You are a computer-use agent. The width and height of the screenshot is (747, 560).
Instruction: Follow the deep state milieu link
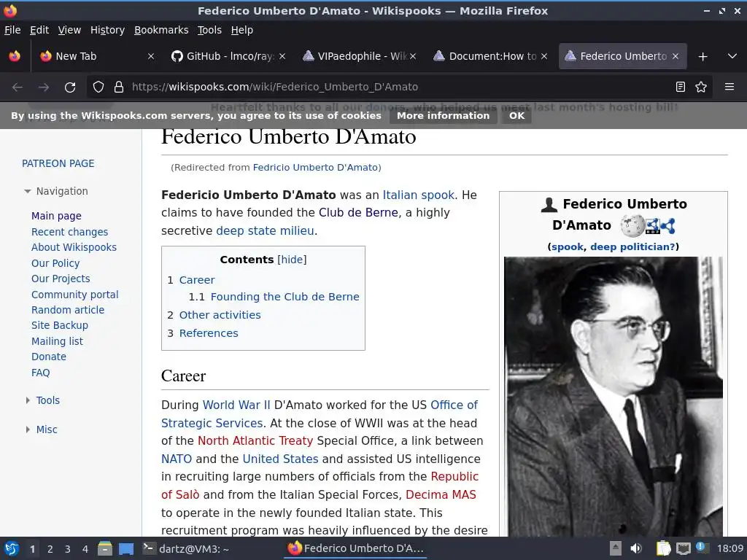click(x=265, y=230)
